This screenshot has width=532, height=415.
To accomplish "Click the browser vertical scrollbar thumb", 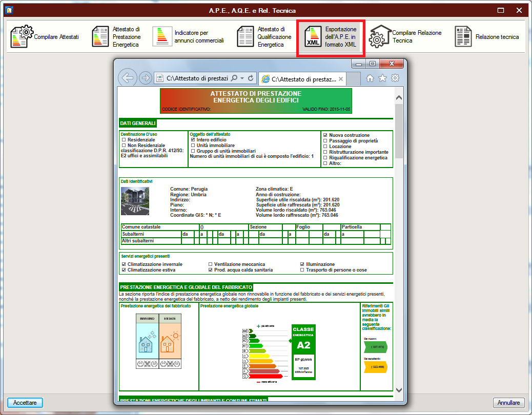I will point(399,131).
